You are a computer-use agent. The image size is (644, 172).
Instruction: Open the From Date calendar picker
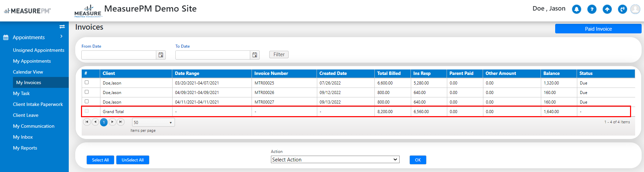(x=161, y=55)
